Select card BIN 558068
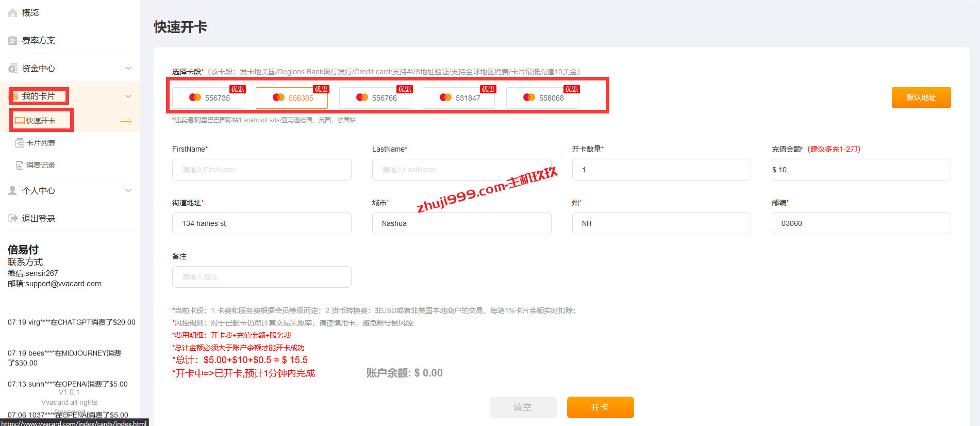The image size is (980, 426). pos(542,97)
